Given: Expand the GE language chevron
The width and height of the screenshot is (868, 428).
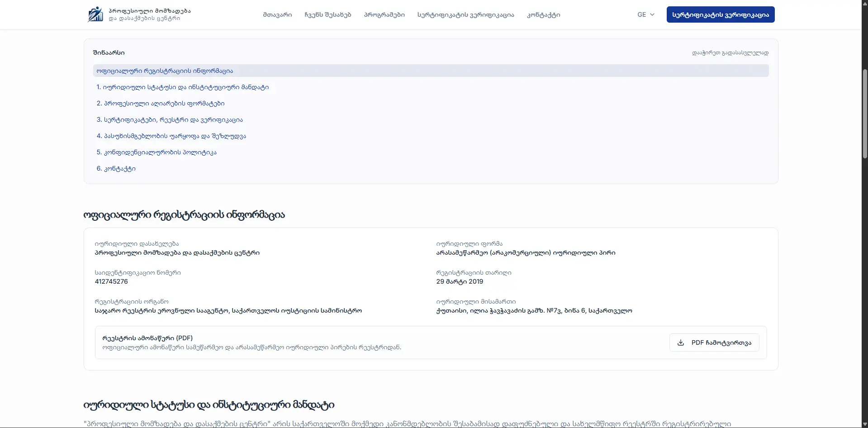Looking at the screenshot, I should (652, 14).
